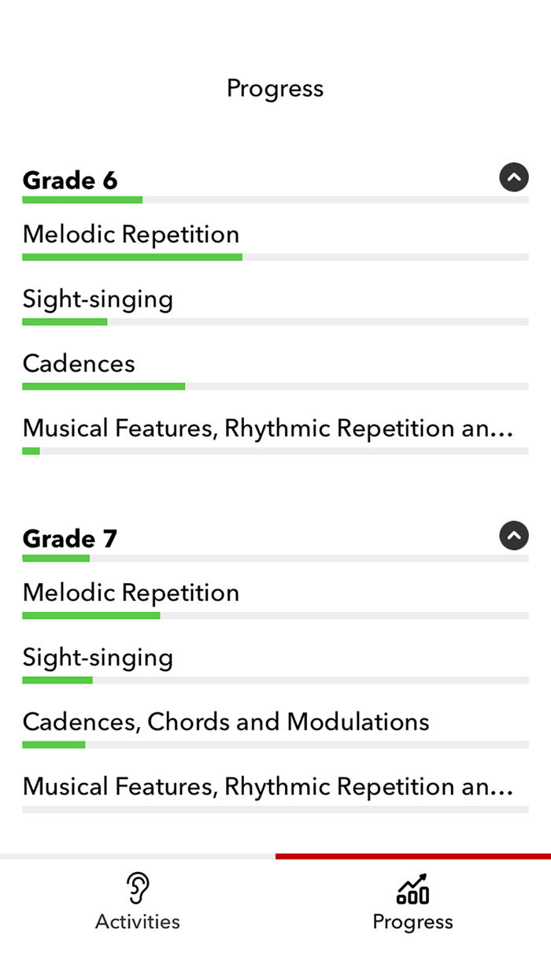Open Melodic Repetition under Grade 6

click(x=131, y=234)
